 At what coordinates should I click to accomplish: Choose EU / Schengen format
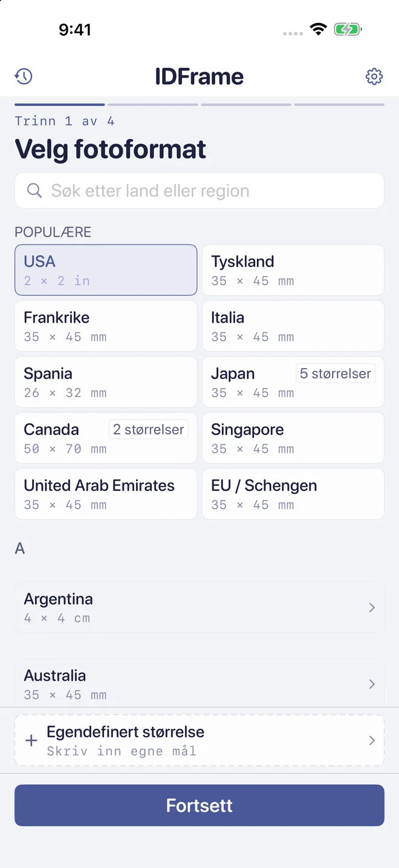tap(293, 494)
